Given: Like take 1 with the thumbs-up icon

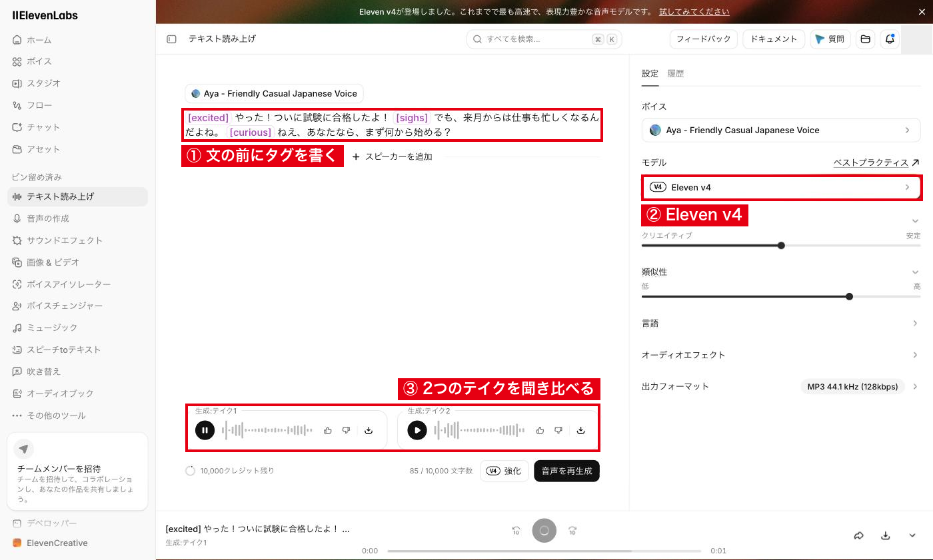Looking at the screenshot, I should [328, 430].
